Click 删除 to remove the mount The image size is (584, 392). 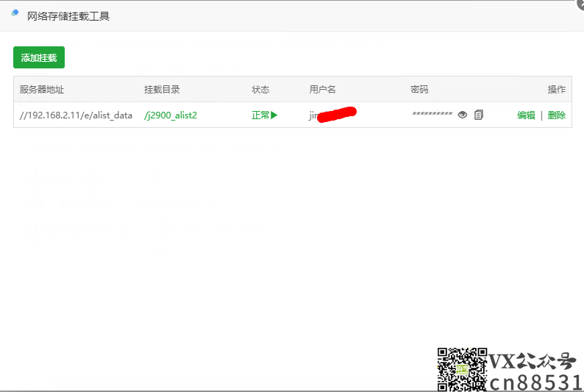(x=557, y=115)
